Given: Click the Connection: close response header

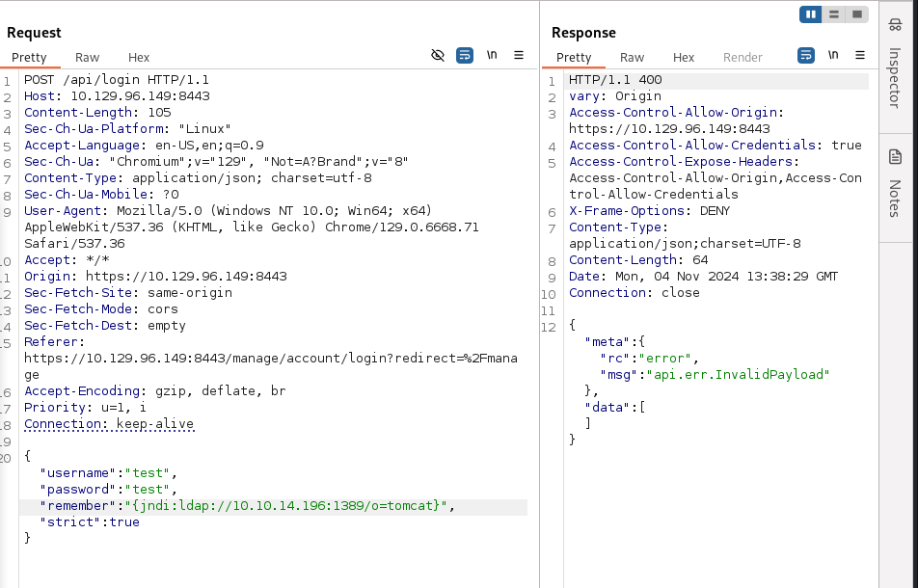Looking at the screenshot, I should coord(634,292).
